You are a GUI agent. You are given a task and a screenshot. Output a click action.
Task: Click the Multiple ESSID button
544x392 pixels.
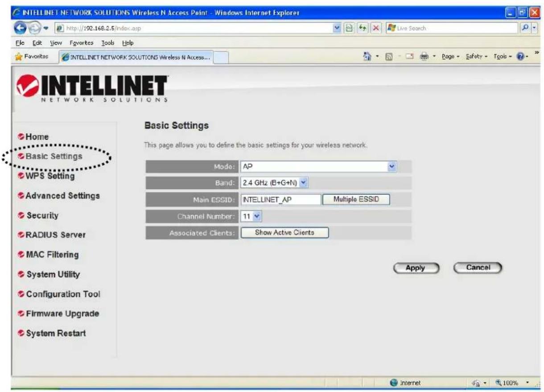(x=356, y=199)
